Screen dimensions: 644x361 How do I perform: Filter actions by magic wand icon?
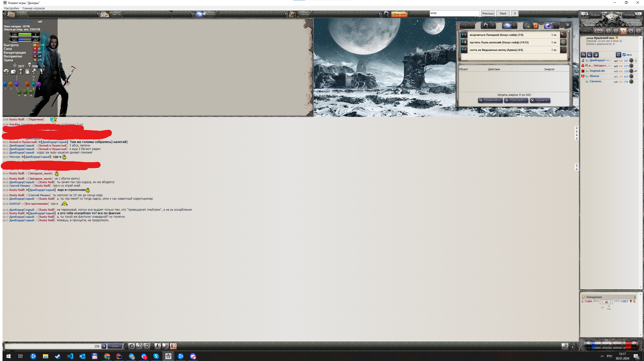click(507, 26)
